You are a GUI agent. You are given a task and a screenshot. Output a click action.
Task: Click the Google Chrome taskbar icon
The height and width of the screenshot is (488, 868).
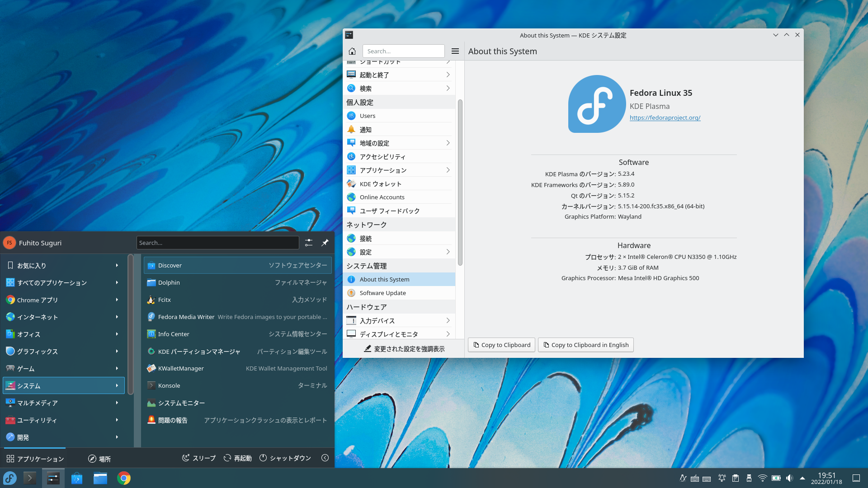tap(124, 478)
